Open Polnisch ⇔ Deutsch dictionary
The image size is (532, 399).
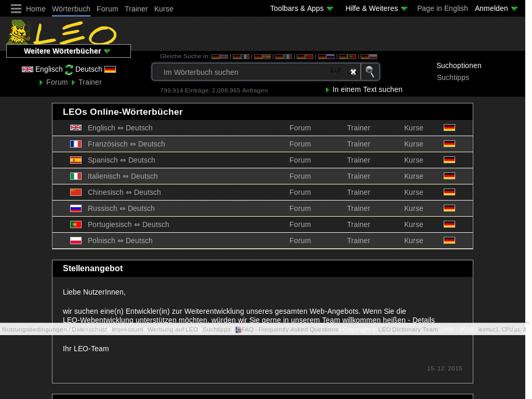click(x=120, y=241)
